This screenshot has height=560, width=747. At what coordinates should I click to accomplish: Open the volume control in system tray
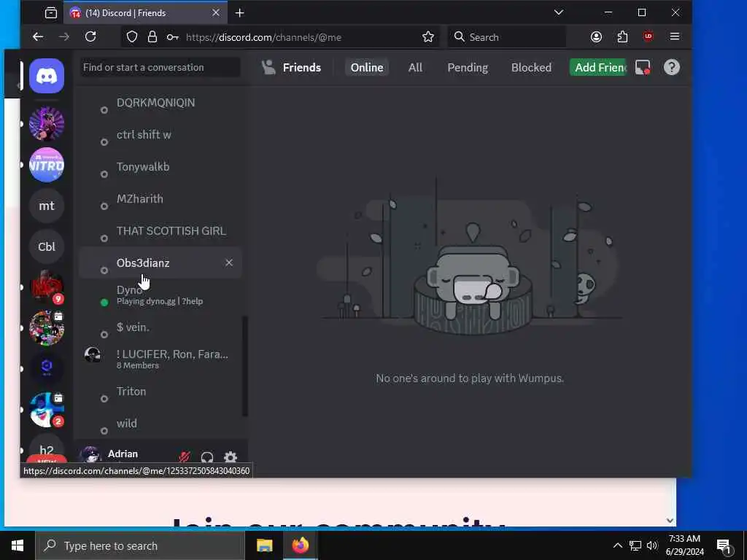coord(652,545)
